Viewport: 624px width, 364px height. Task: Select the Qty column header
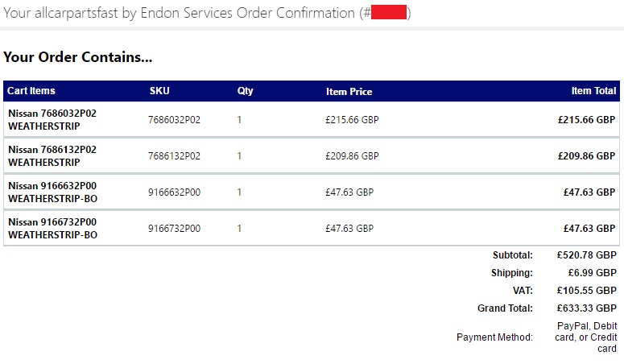[245, 91]
